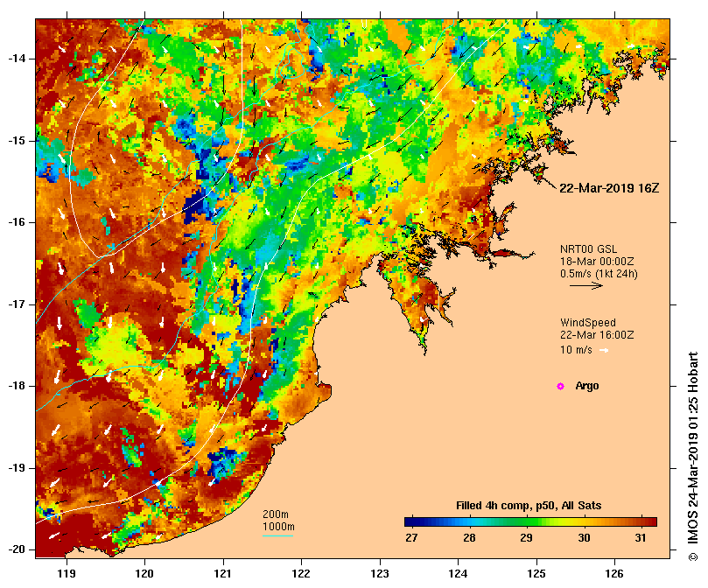Click the longitude axis label '121'
Viewport: 708px width, 588px height.
coord(222,574)
